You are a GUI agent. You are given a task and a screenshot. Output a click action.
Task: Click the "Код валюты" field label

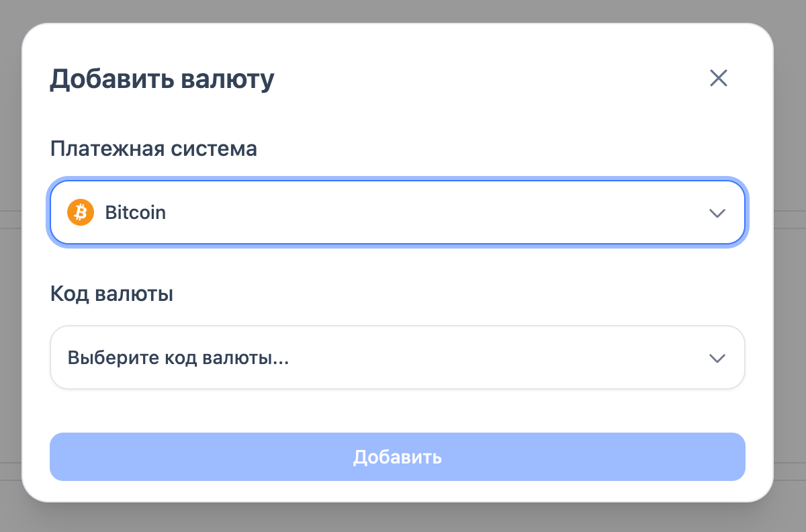point(112,294)
